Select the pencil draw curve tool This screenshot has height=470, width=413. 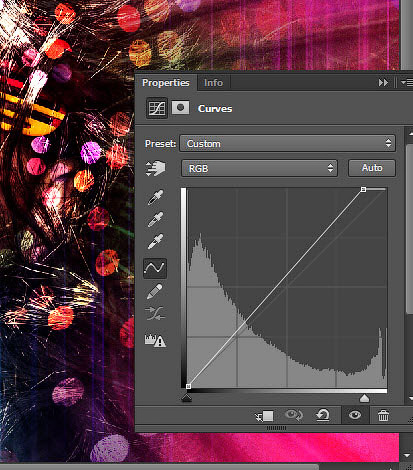tap(155, 291)
